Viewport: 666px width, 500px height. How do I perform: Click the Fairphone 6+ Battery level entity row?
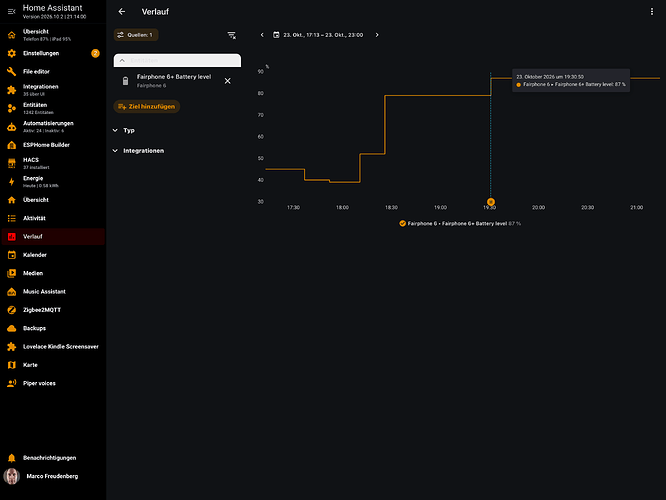tap(177, 81)
